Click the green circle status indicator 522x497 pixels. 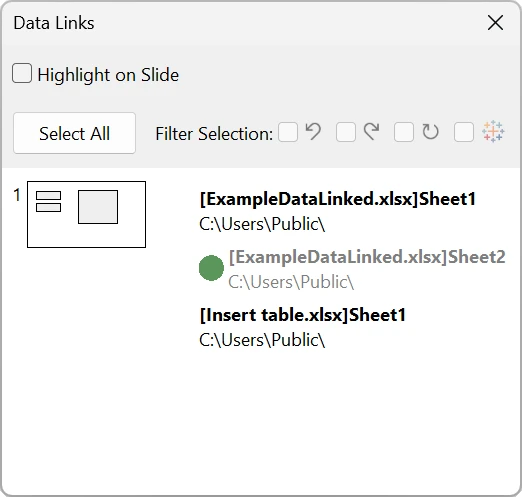pyautogui.click(x=211, y=268)
